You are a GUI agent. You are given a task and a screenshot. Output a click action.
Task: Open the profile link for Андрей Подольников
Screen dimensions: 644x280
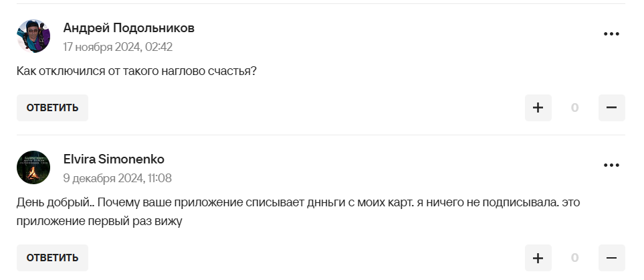(129, 28)
